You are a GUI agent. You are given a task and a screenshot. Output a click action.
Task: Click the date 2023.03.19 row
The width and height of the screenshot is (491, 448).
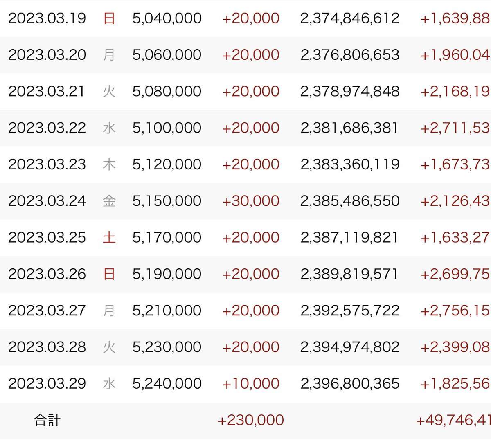point(47,18)
